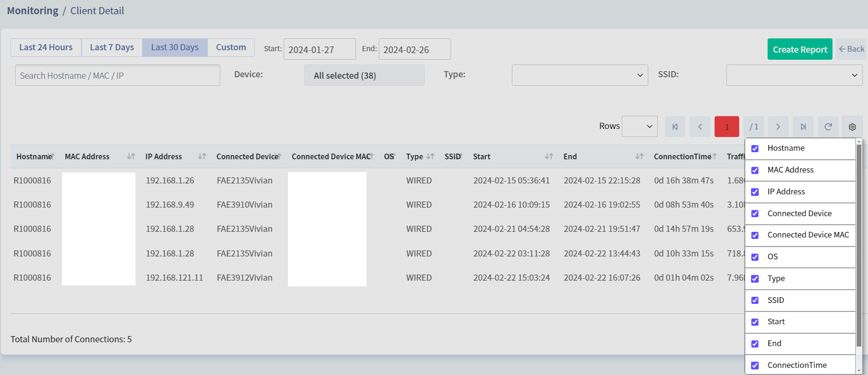Click connection time 0d 01h 04m 02s
The width and height of the screenshot is (868, 375).
click(x=684, y=278)
